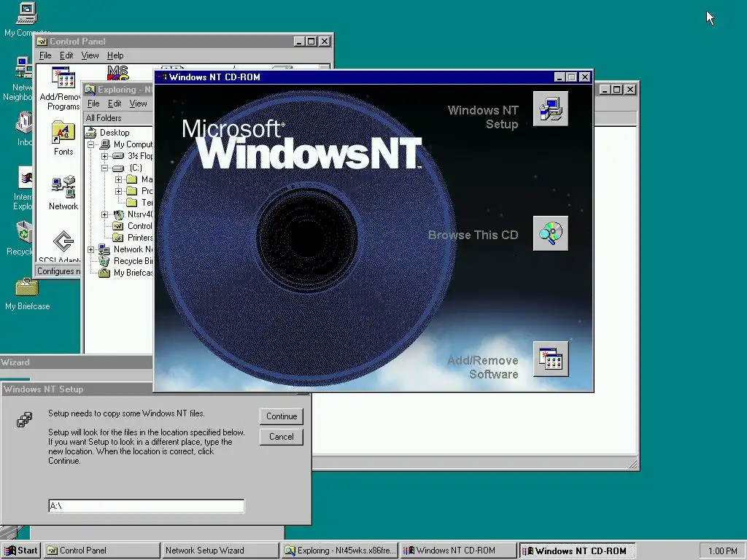Click Control Panel window title icon

(42, 42)
